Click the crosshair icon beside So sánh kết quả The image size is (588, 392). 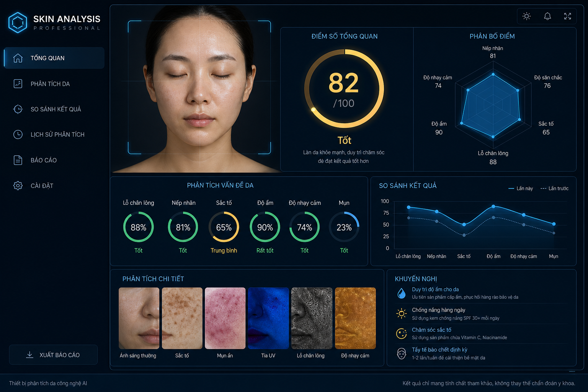click(x=18, y=109)
